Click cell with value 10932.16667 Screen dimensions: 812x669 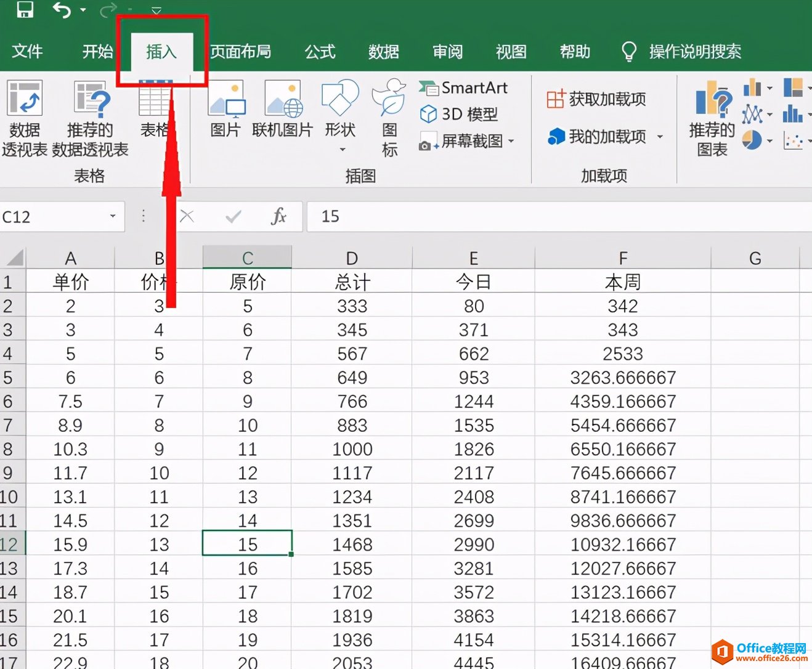623,544
